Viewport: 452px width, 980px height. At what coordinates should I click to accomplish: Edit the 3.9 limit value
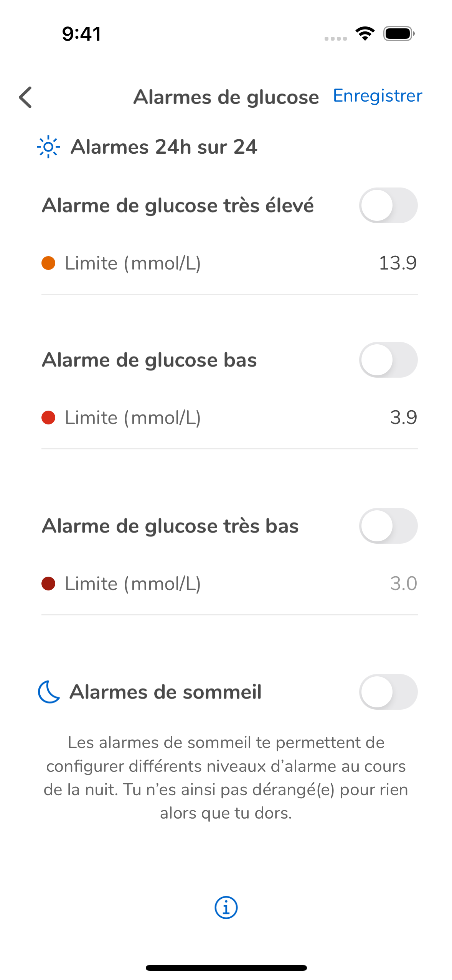[x=403, y=418]
